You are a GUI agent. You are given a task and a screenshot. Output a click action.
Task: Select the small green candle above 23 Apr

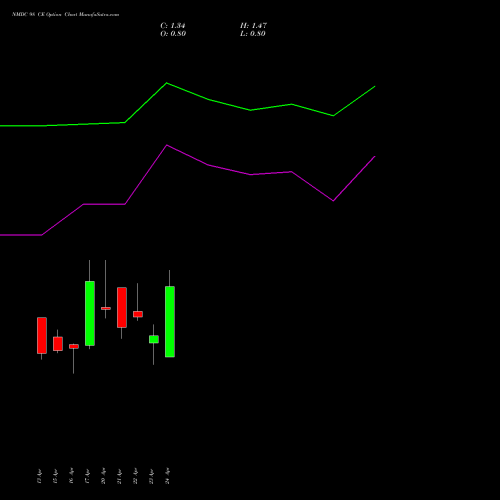tap(154, 339)
